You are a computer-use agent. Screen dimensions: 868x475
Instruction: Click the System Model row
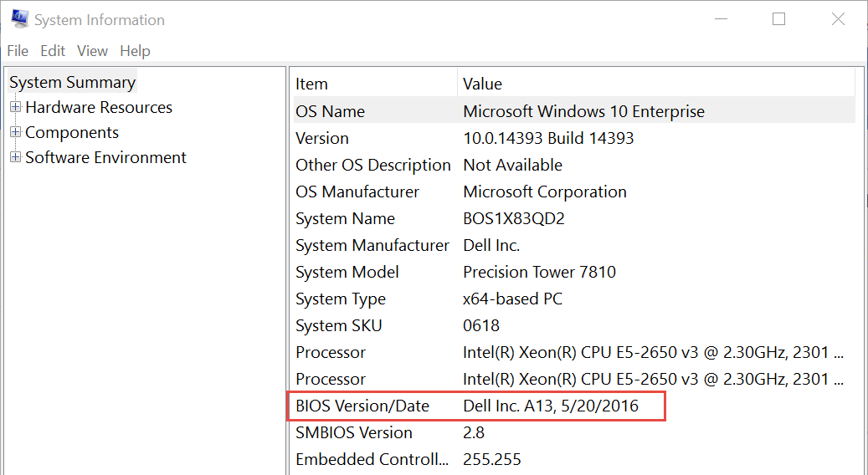coord(347,273)
